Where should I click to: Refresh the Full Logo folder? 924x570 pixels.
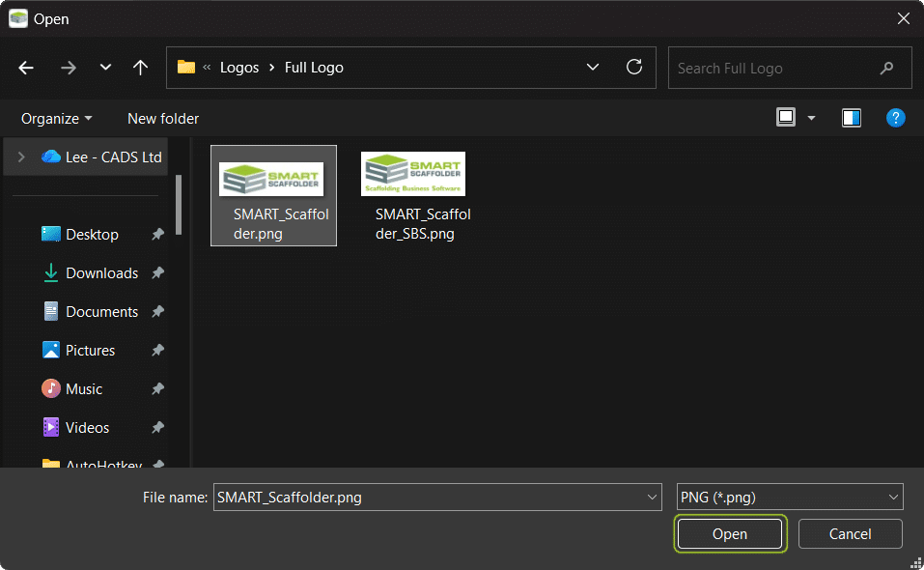click(634, 68)
